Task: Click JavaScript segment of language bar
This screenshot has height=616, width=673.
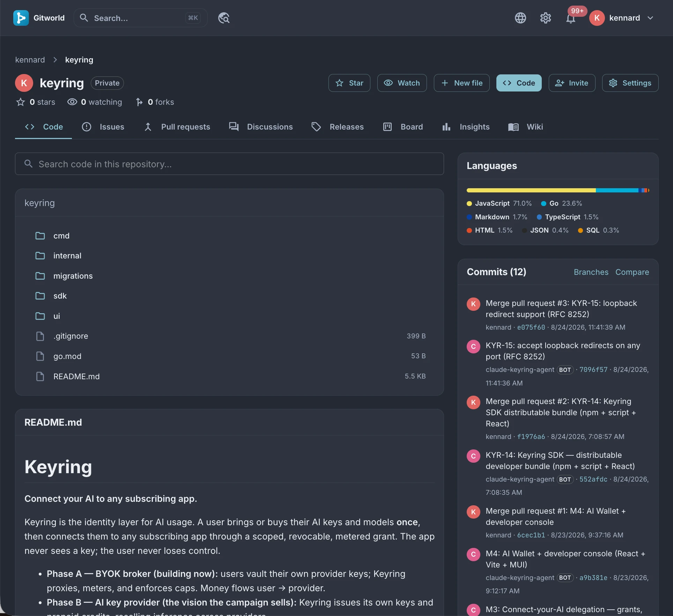Action: tap(531, 190)
